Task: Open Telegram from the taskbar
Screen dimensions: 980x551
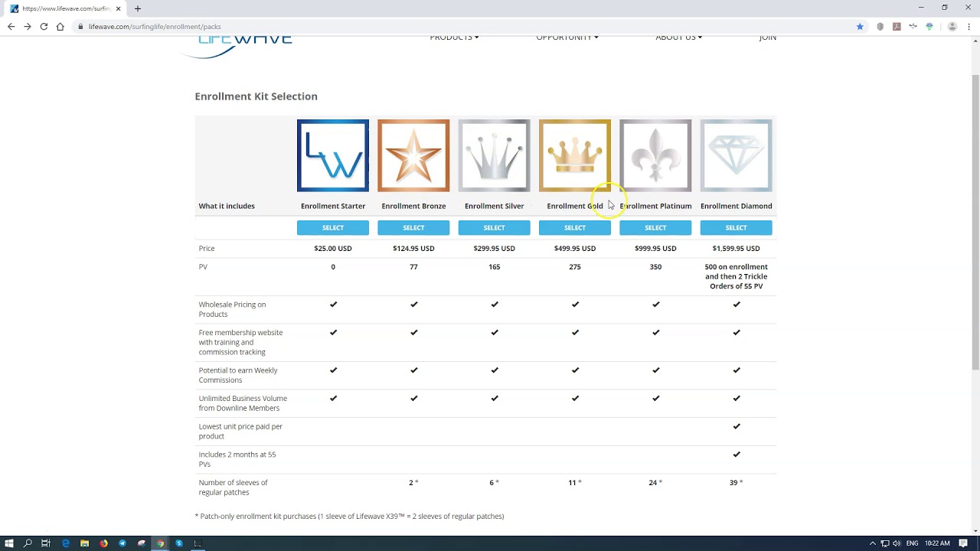Action: point(122,543)
